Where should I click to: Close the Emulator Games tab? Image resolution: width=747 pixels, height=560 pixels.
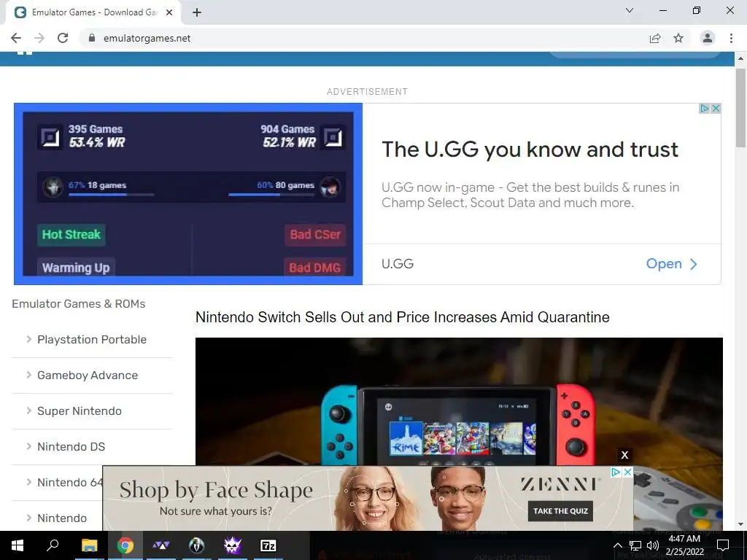(169, 12)
